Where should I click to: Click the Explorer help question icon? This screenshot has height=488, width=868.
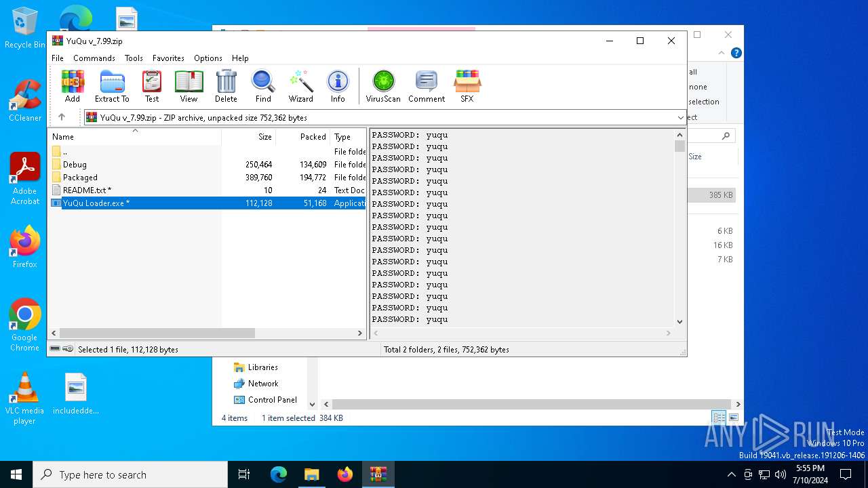coord(736,53)
